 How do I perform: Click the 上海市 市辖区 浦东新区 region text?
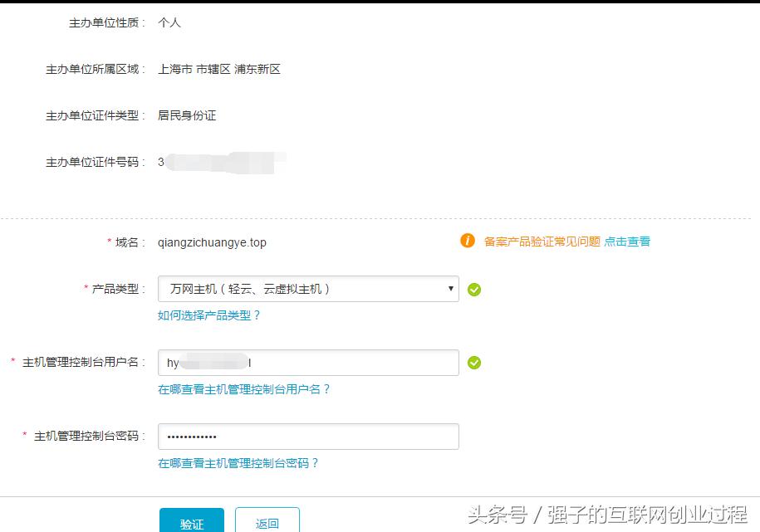click(221, 69)
